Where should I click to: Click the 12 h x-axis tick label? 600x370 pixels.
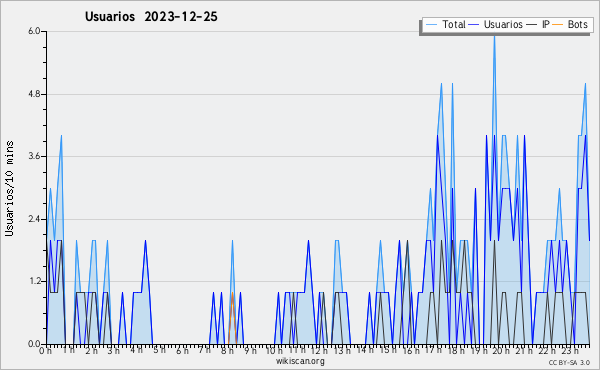pos(318,351)
